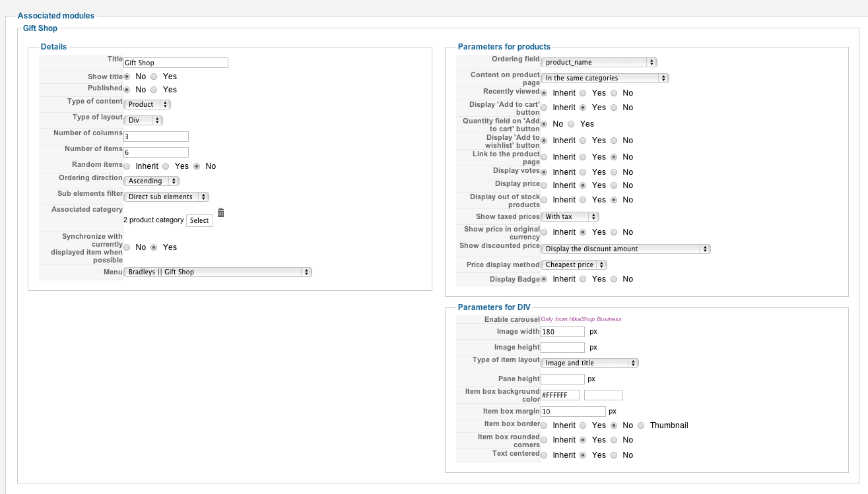
Task: Open the Ordering field product_name dropdown
Action: 599,63
